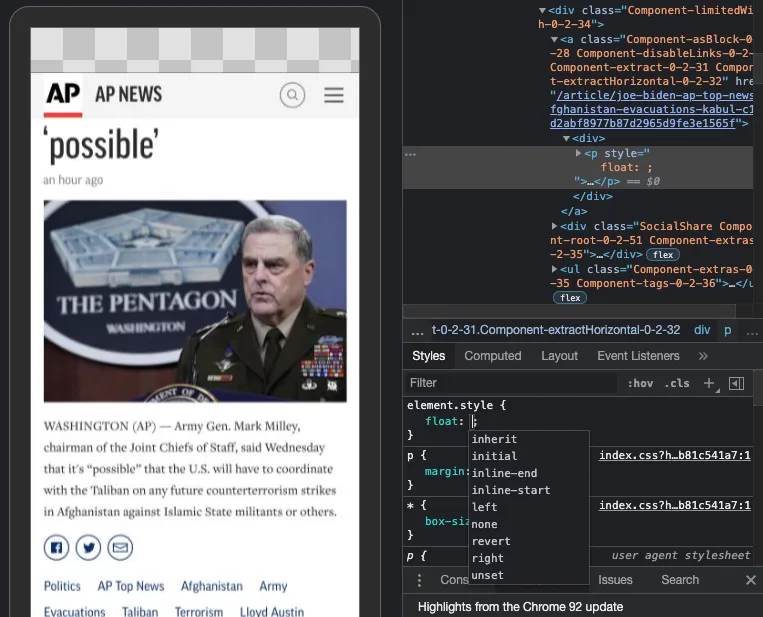Choose 'right' float value suggestion
The image size is (763, 617).
pos(529,559)
